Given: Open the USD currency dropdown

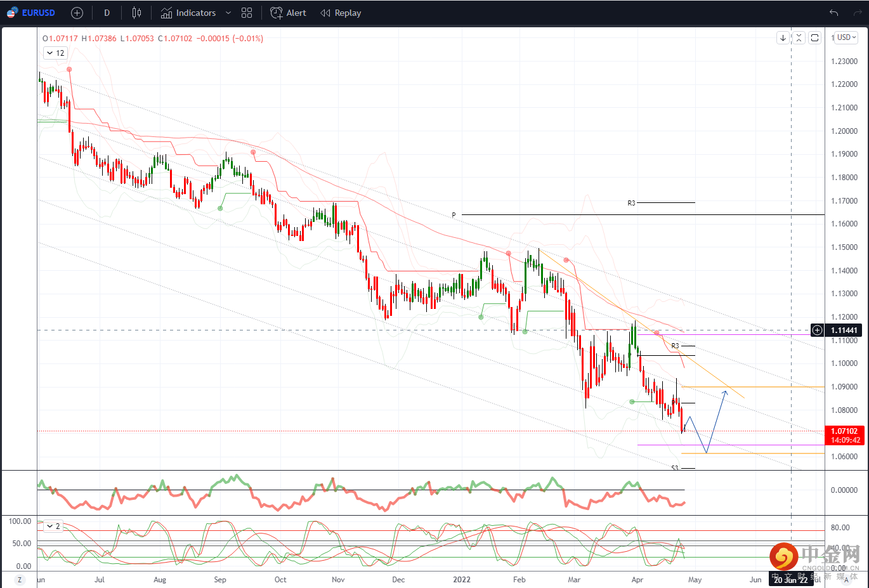Looking at the screenshot, I should pos(846,37).
